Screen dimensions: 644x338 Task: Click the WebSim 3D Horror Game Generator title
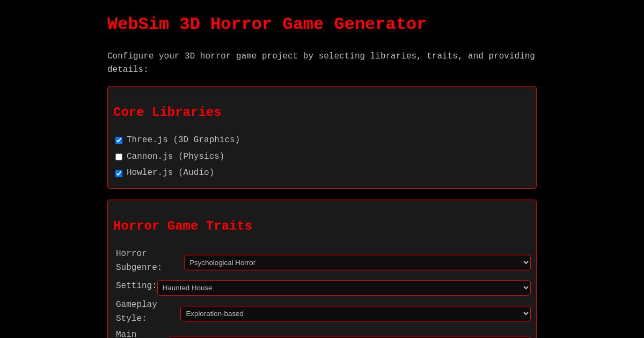pyautogui.click(x=267, y=24)
